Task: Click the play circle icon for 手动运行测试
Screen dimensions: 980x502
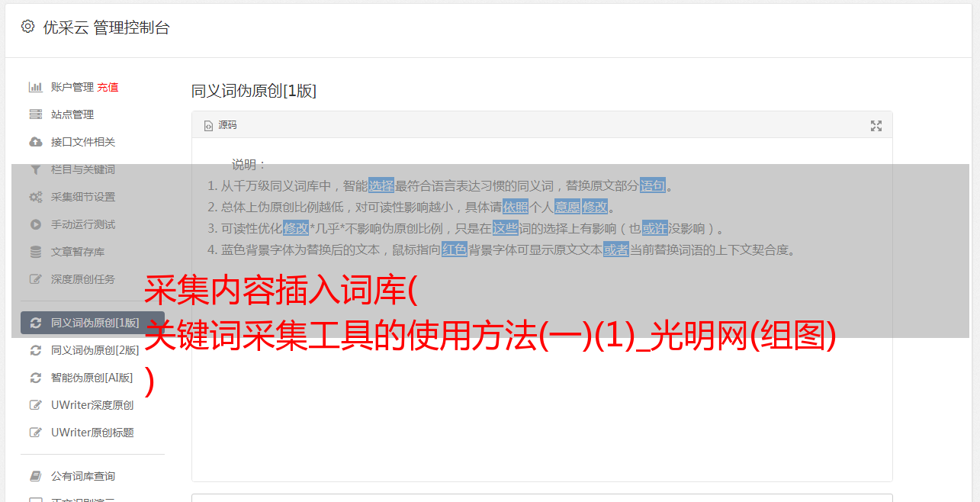Action: pyautogui.click(x=35, y=224)
